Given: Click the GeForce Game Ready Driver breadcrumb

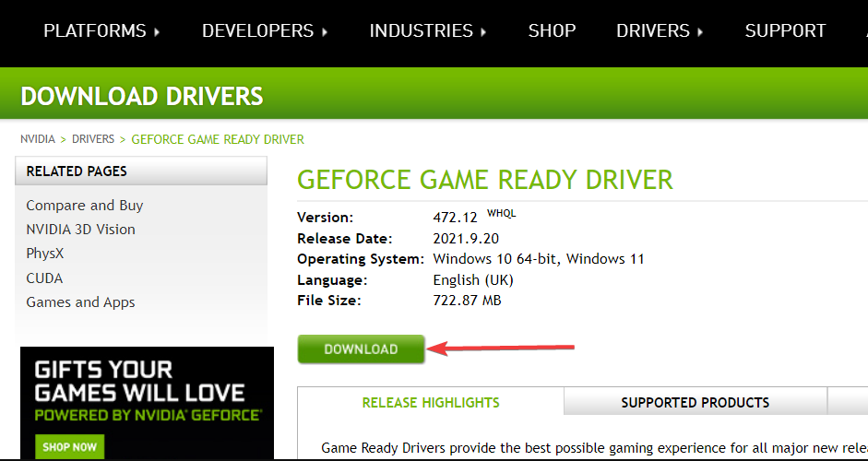Looking at the screenshot, I should tap(218, 139).
